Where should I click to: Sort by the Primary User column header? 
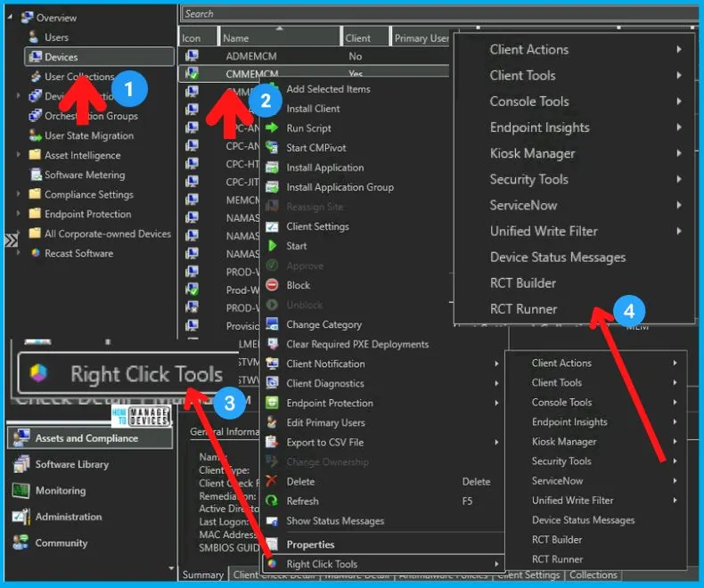[x=422, y=37]
